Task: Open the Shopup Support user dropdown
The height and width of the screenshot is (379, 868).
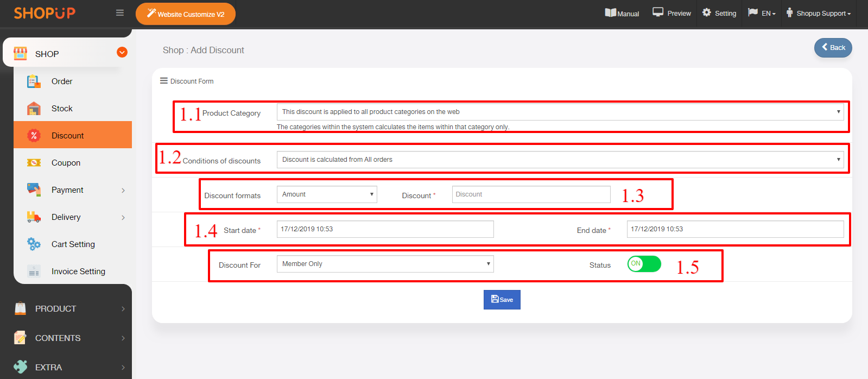Action: pyautogui.click(x=819, y=13)
